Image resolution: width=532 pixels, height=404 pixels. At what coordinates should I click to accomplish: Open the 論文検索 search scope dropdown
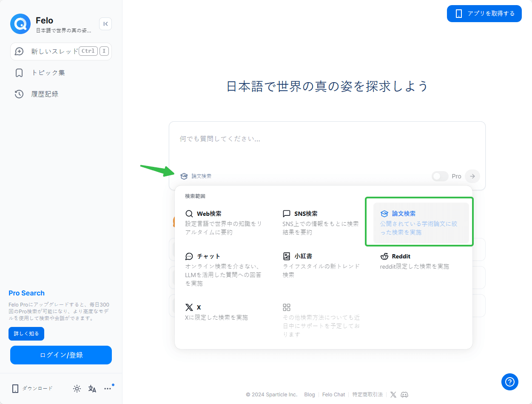pyautogui.click(x=196, y=176)
